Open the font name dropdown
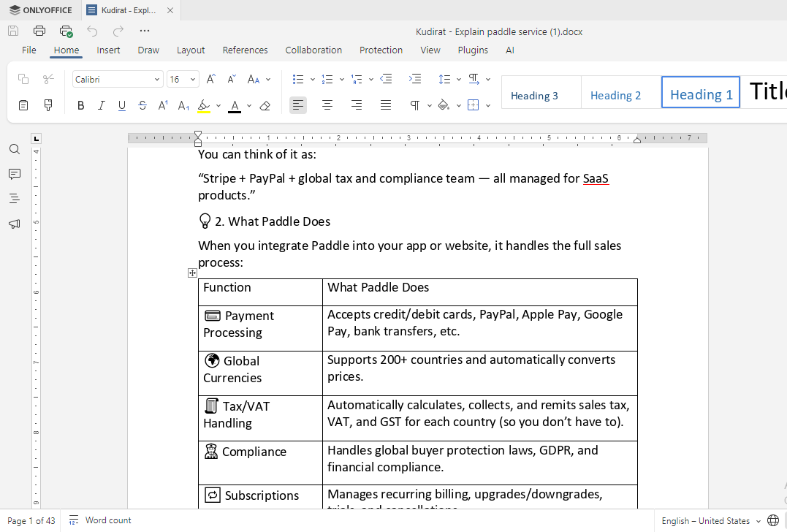The width and height of the screenshot is (787, 532). pyautogui.click(x=156, y=79)
